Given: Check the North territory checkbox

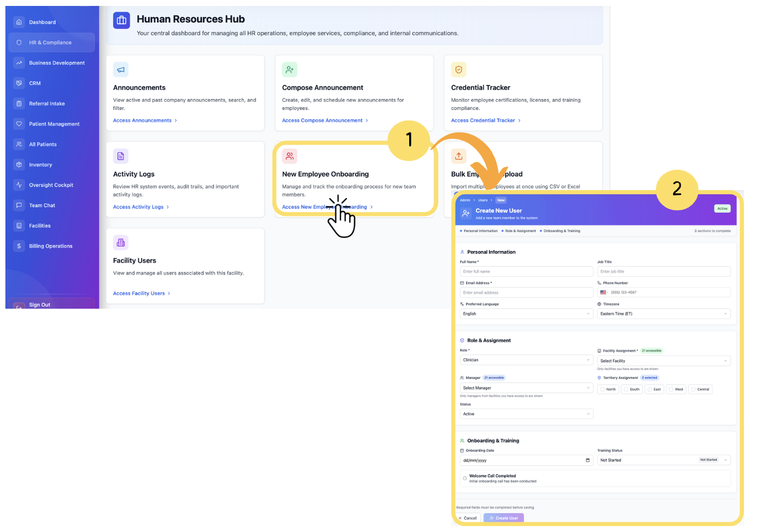Looking at the screenshot, I should [x=603, y=389].
